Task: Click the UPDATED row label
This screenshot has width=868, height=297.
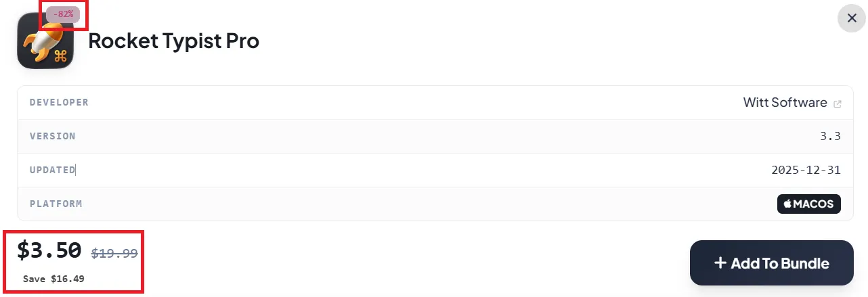Action: point(53,170)
